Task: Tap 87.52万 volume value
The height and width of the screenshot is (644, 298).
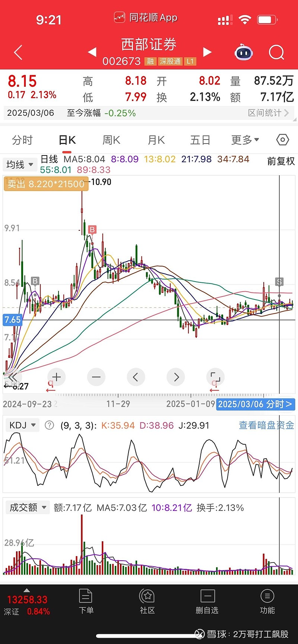Action: click(274, 81)
